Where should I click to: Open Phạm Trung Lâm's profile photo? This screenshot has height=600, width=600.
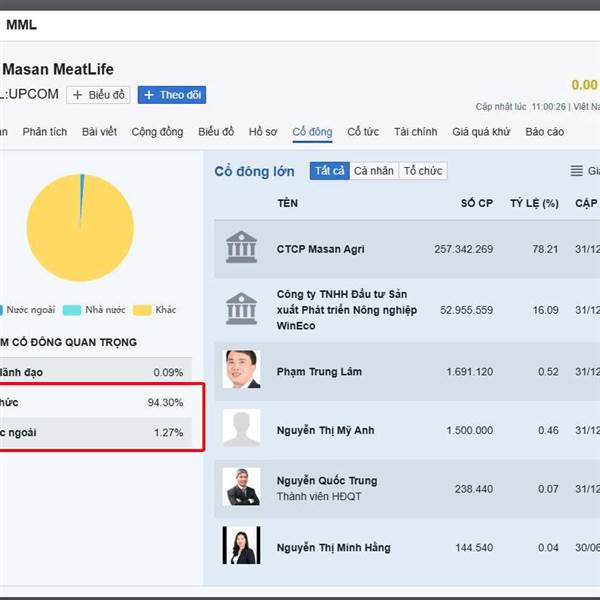(241, 369)
